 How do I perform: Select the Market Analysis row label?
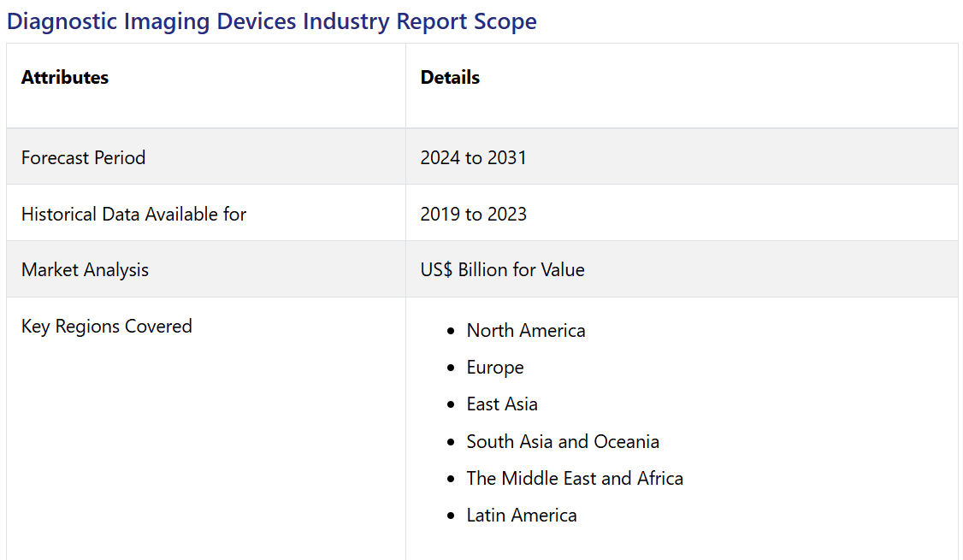(85, 270)
